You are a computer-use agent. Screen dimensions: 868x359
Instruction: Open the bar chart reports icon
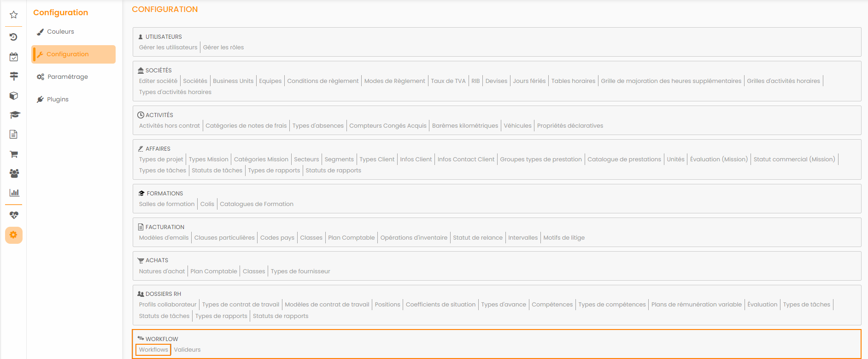14,193
